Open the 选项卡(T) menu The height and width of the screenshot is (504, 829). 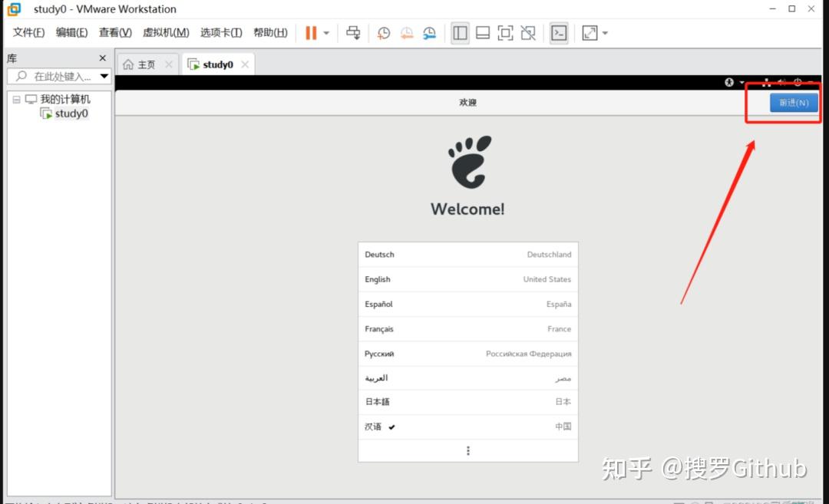(x=221, y=33)
